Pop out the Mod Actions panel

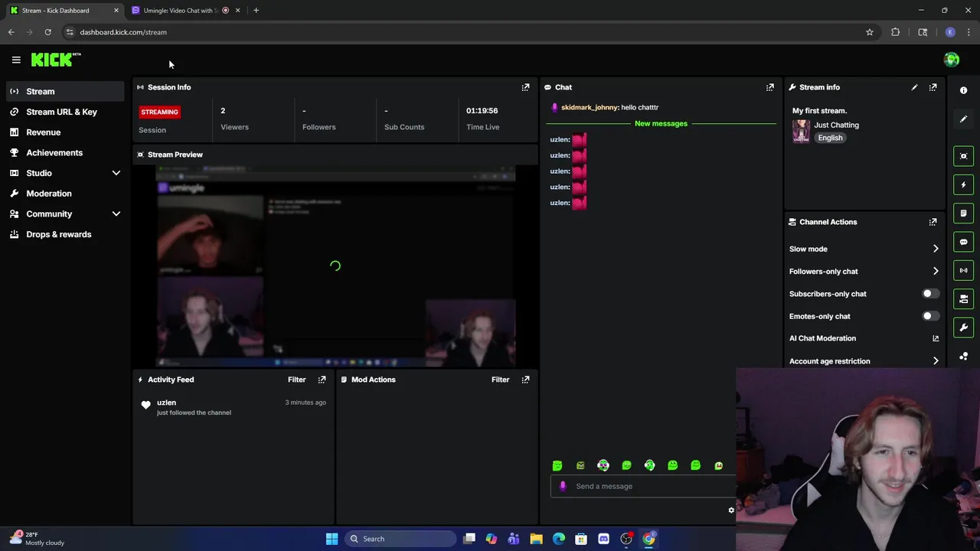click(525, 380)
